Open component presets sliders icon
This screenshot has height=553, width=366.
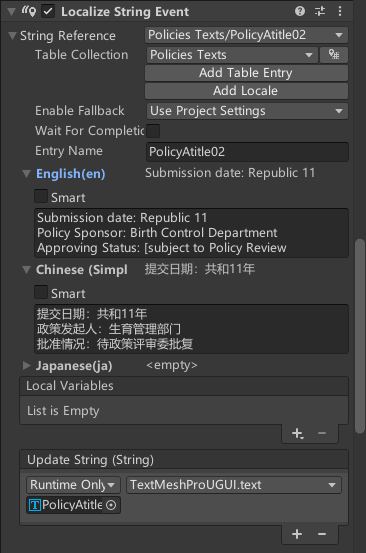click(x=320, y=11)
